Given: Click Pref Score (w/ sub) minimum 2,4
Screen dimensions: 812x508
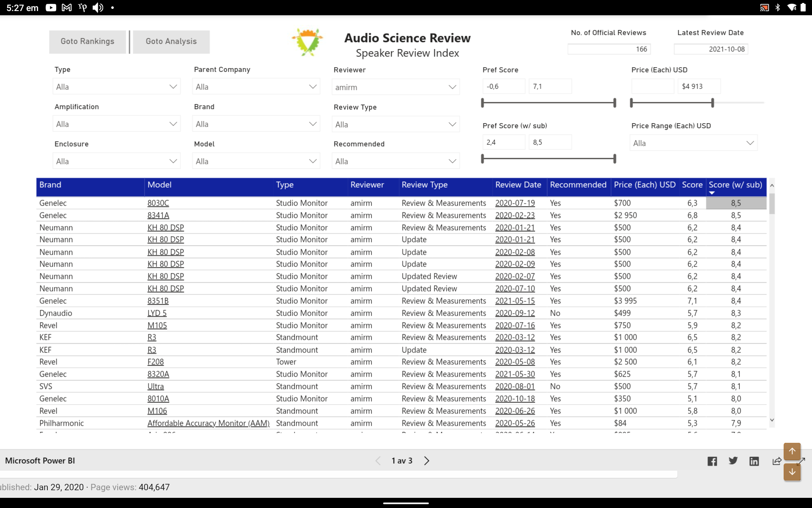Looking at the screenshot, I should 504,142.
